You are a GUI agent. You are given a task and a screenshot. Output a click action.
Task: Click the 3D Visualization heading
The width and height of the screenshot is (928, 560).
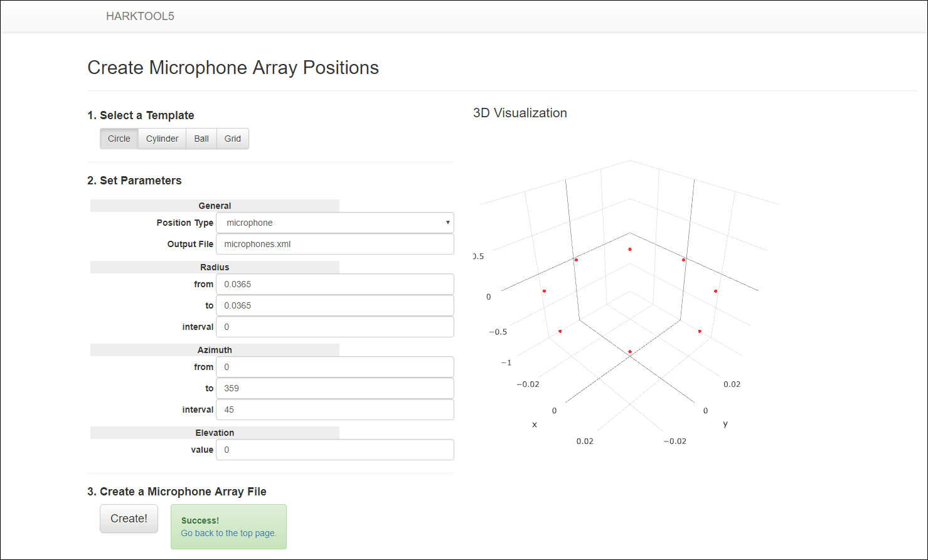point(520,113)
